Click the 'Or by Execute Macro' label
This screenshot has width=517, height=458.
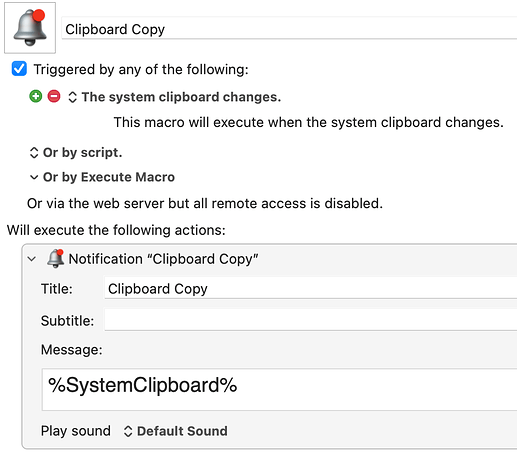tap(109, 177)
